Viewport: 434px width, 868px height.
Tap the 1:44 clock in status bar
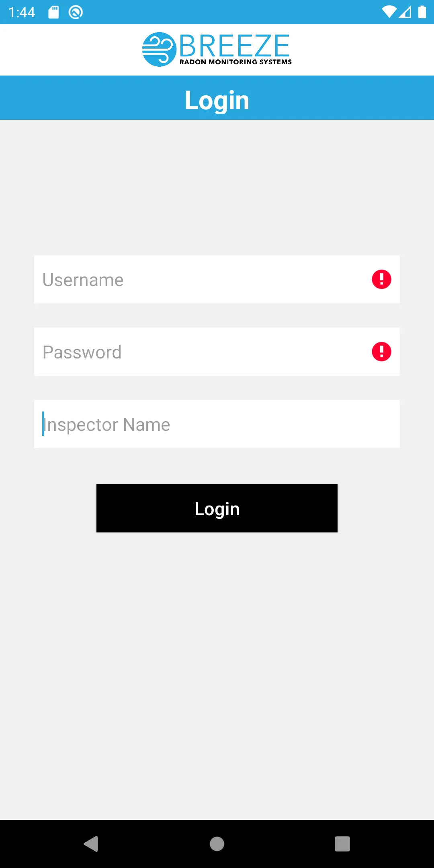pyautogui.click(x=22, y=12)
